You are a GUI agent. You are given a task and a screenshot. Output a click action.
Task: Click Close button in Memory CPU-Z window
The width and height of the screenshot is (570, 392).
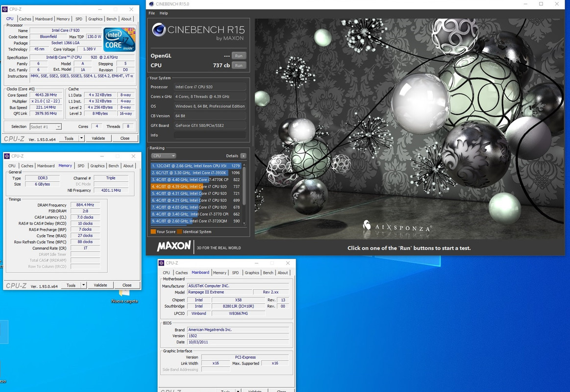click(127, 285)
